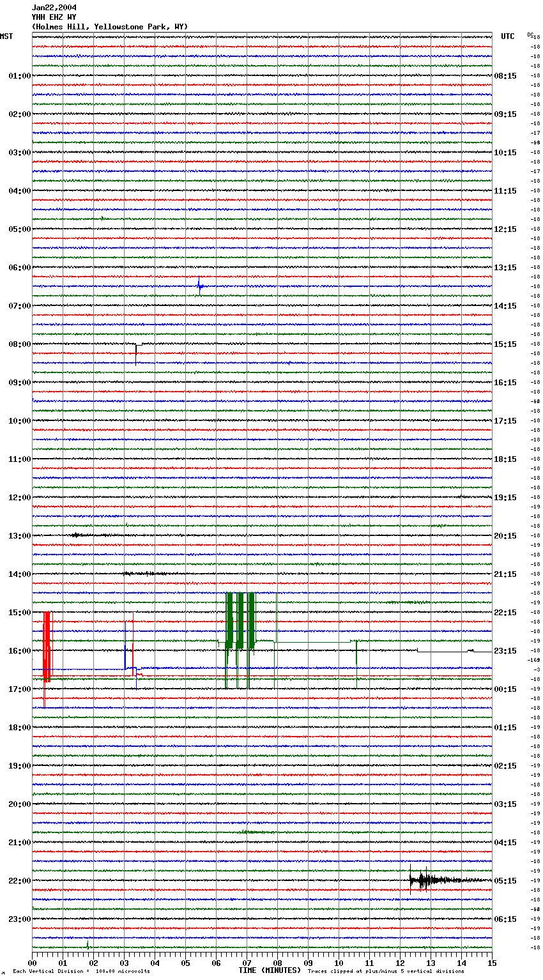Click the 09:15 UTC time label

(x=505, y=114)
